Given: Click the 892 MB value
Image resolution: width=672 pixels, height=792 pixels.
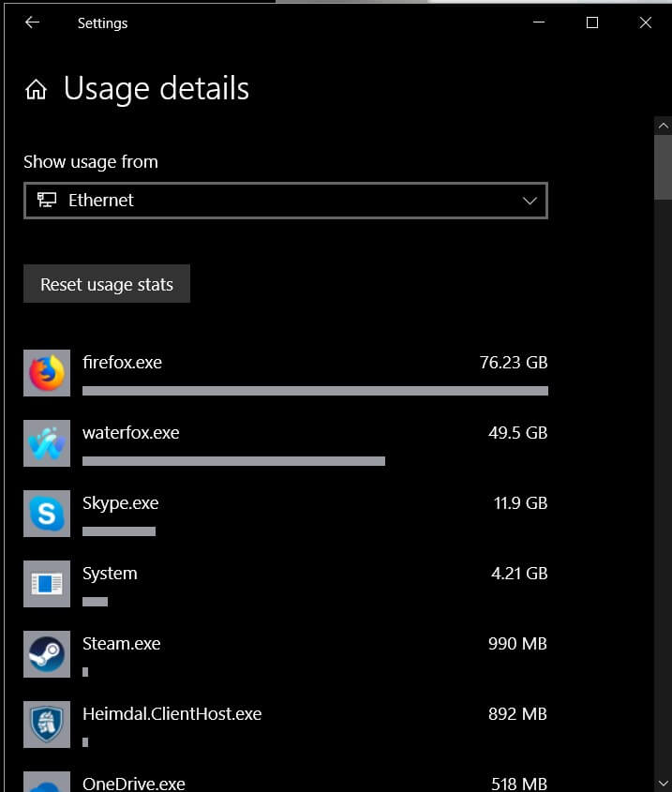Looking at the screenshot, I should (x=517, y=713).
